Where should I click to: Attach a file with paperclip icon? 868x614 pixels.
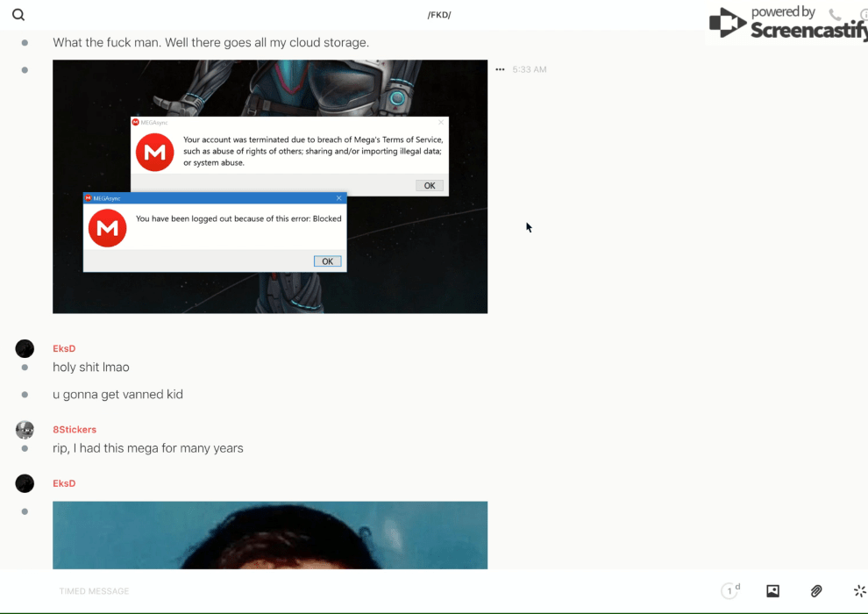click(x=816, y=591)
